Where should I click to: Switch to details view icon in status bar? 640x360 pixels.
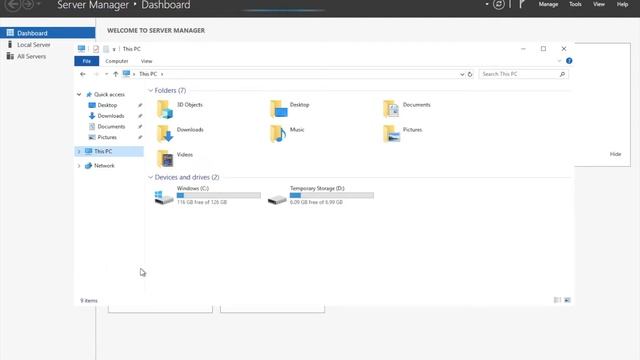coord(557,300)
